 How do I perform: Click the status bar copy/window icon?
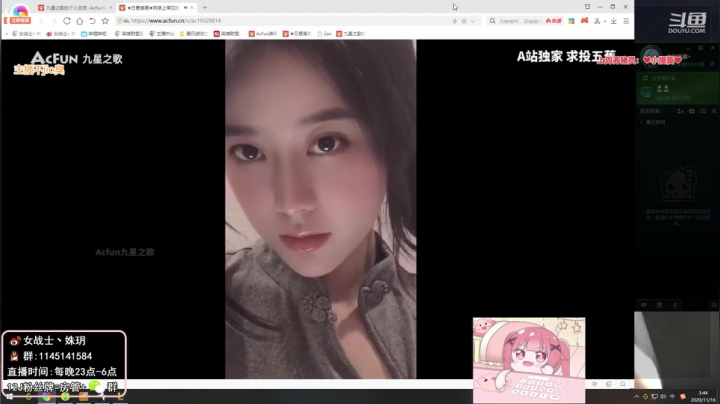click(608, 384)
